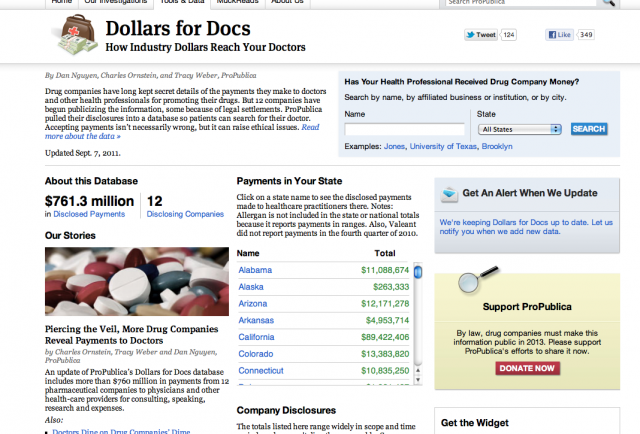Select Connecticut in the state list

click(x=261, y=371)
